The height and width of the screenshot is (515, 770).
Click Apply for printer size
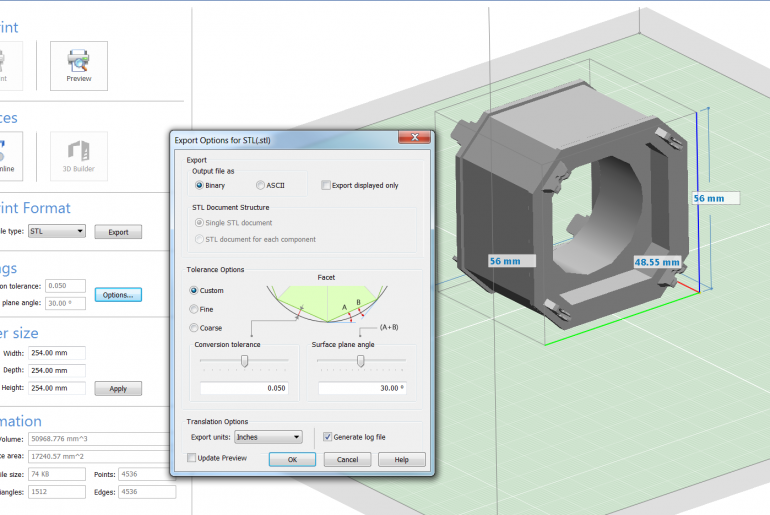click(118, 389)
